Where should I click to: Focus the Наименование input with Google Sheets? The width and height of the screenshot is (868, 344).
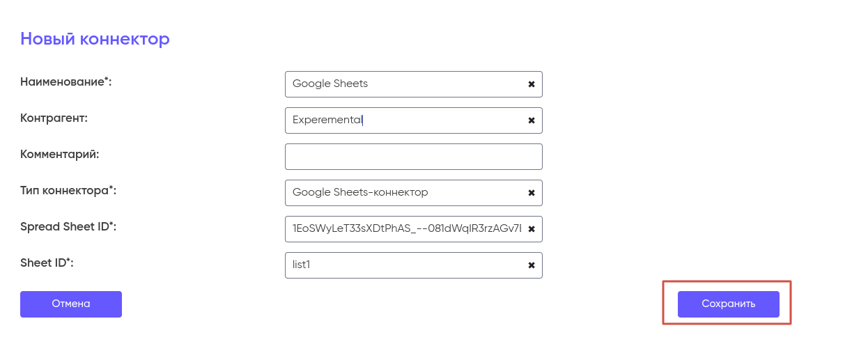404,84
